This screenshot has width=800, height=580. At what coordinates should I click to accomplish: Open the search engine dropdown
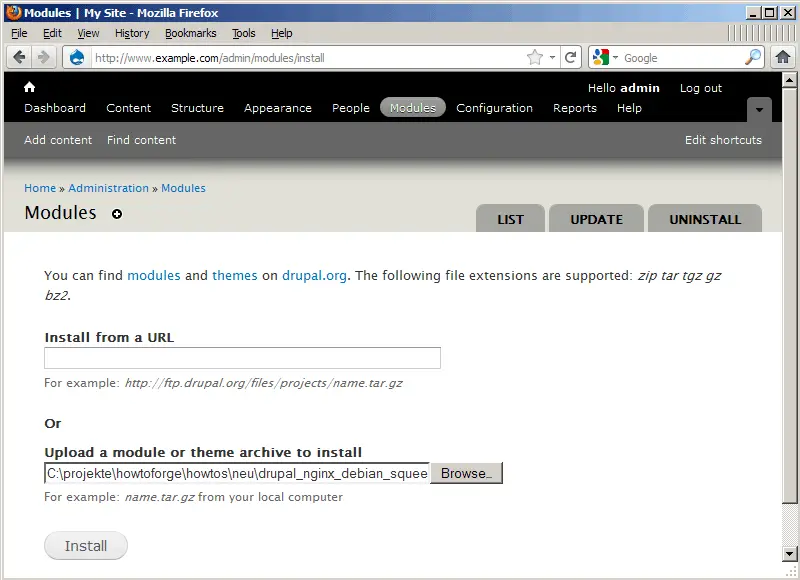(x=607, y=57)
